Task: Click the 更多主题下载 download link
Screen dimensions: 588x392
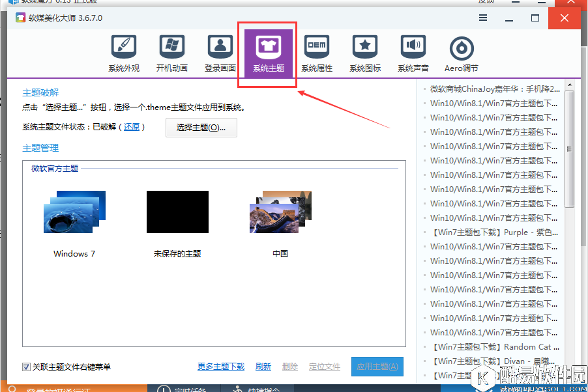Action: [221, 367]
